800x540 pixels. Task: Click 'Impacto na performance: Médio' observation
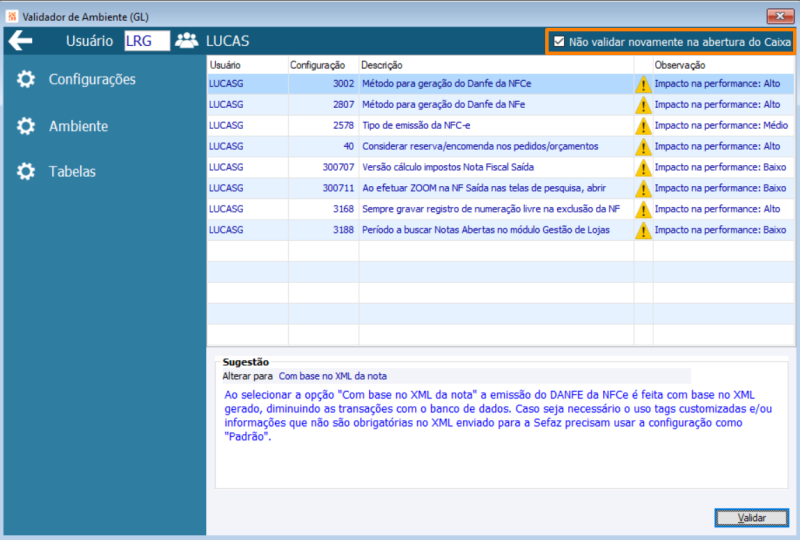pos(721,126)
